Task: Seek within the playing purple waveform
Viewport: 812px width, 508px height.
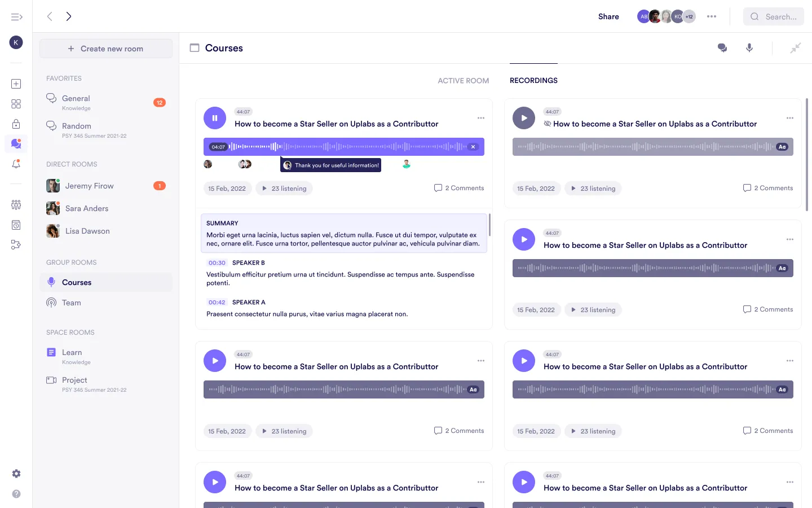Action: (350, 147)
